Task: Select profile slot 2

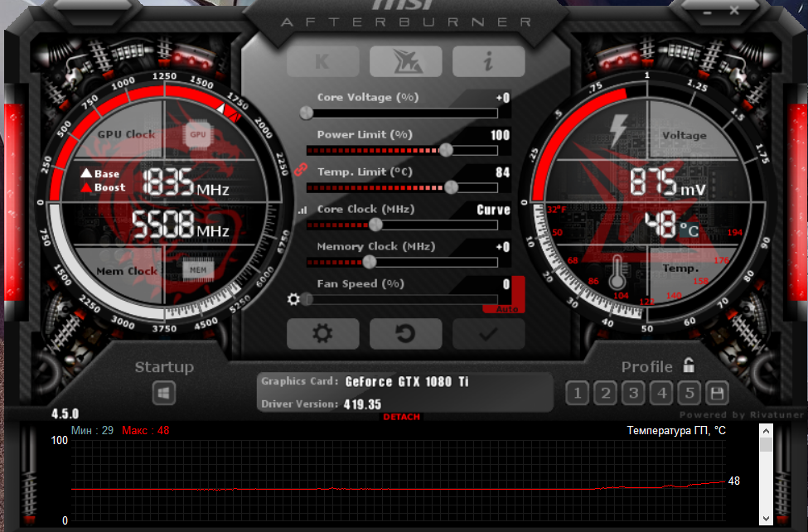Action: [606, 394]
